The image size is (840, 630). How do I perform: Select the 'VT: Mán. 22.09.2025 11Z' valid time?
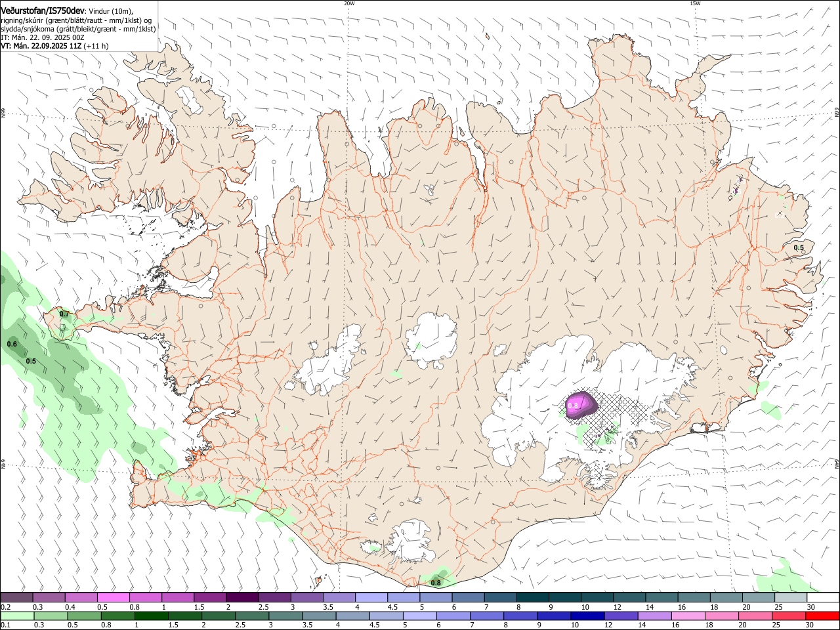[41, 46]
